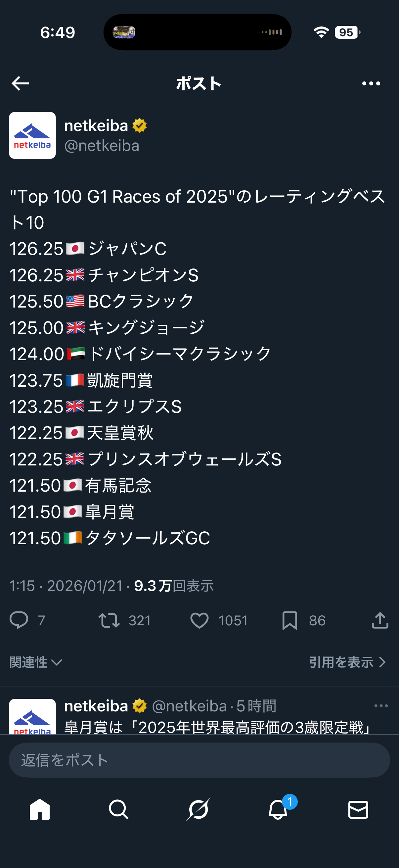Open the post's three-dot more menu
The width and height of the screenshot is (399, 868).
(371, 83)
